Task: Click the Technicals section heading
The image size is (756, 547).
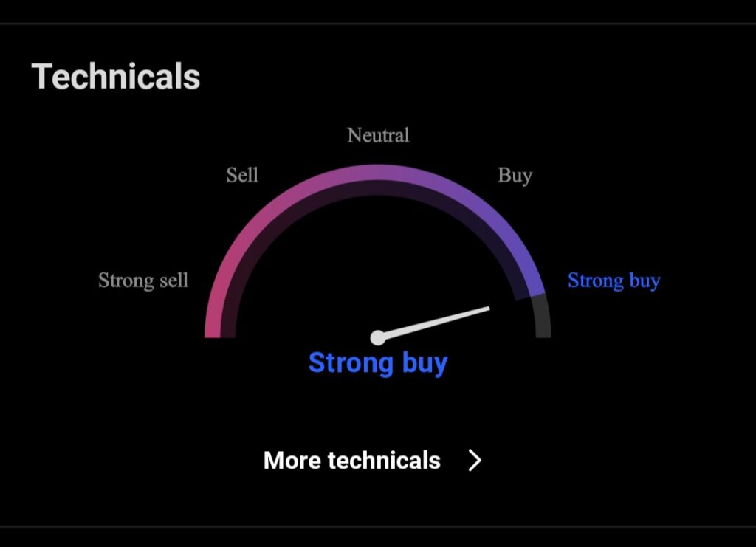Action: (x=116, y=77)
